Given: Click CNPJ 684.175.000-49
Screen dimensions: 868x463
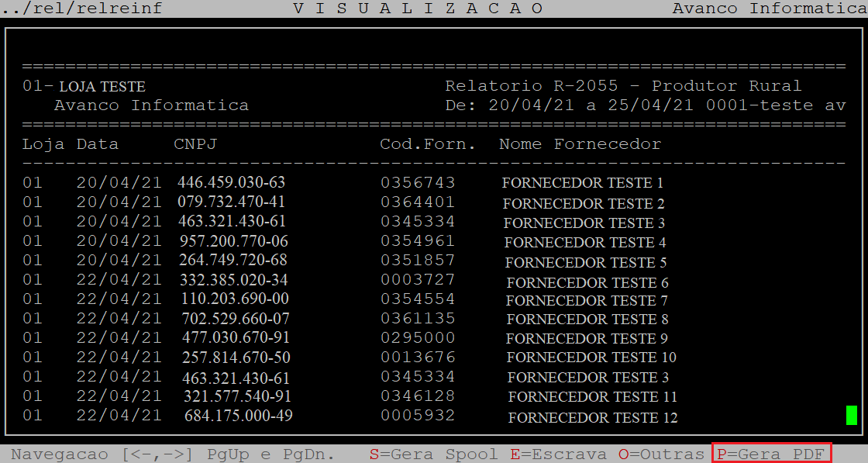Looking at the screenshot, I should click(238, 416).
